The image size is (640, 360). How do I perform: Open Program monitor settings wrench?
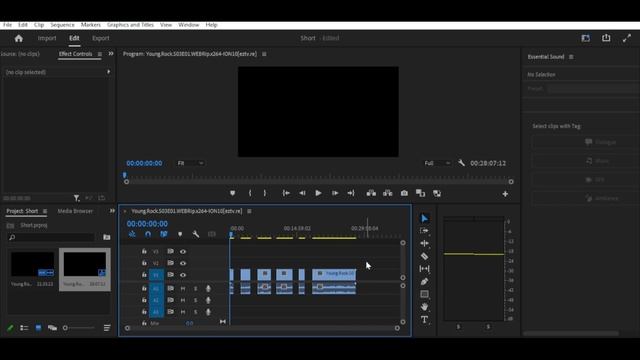click(461, 163)
